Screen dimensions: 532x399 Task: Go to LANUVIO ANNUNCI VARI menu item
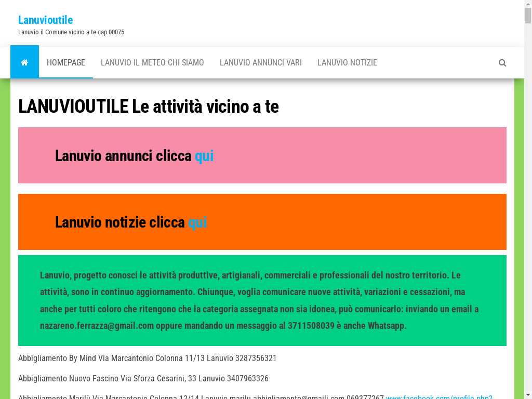260,62
